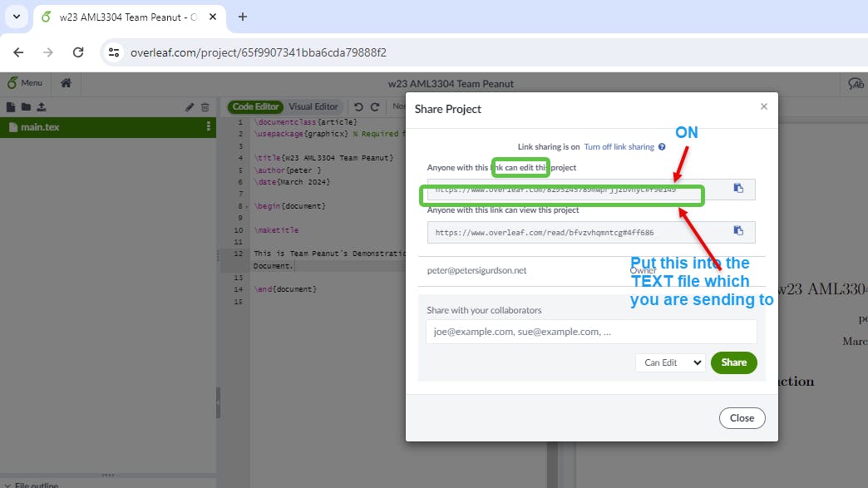Viewport: 868px width, 488px height.
Task: Click the Close button in dialog
Action: coord(742,418)
